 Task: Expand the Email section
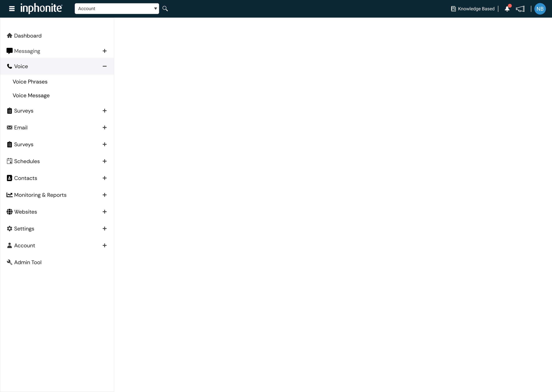[x=105, y=128]
